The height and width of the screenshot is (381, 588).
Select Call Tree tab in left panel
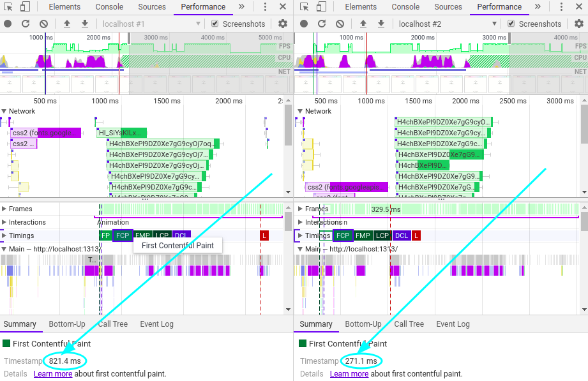click(x=113, y=324)
